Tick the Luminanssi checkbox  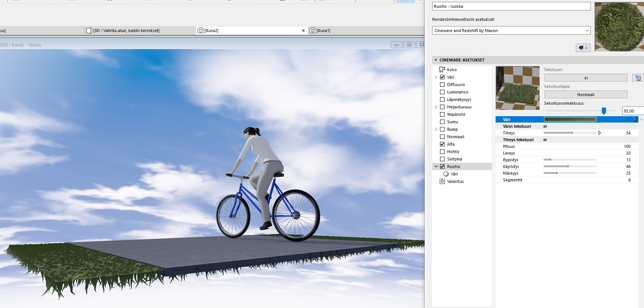pos(442,92)
